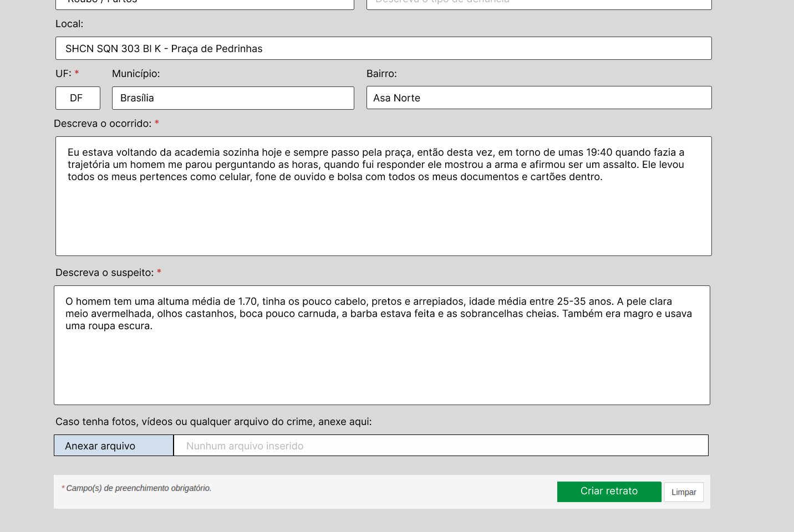Click the Local: label

pyautogui.click(x=69, y=24)
